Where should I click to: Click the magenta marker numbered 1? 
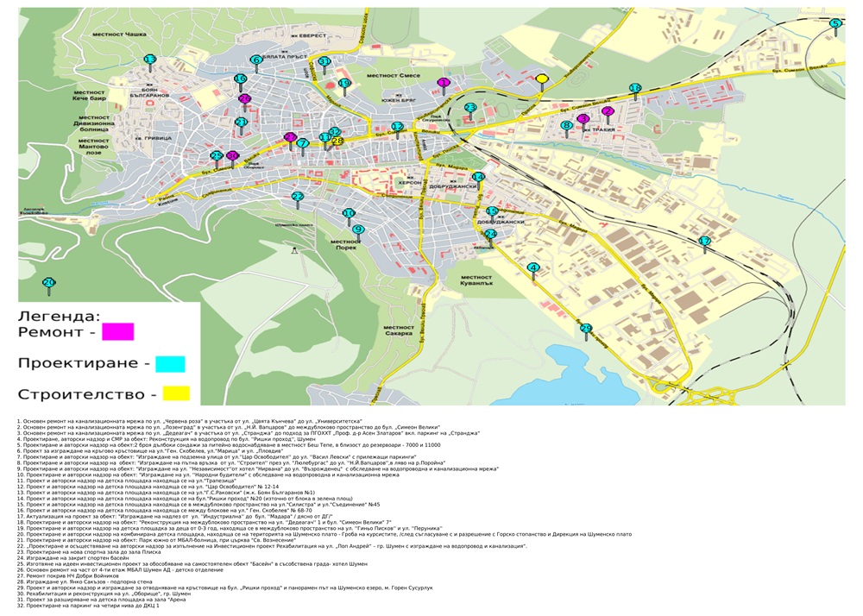pyautogui.click(x=444, y=83)
